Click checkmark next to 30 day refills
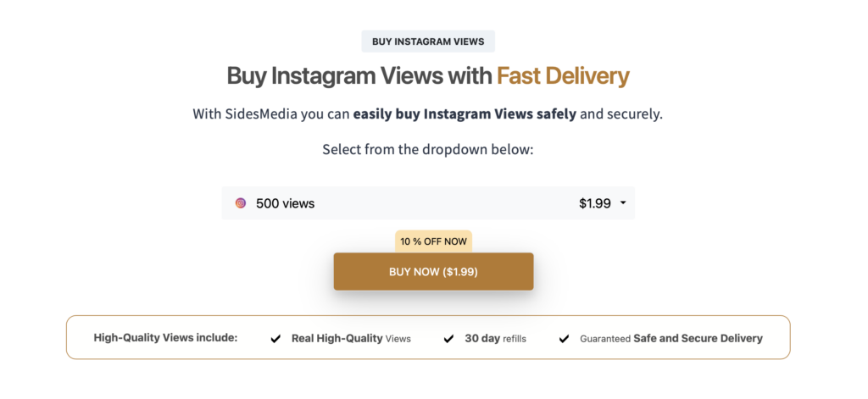 (448, 339)
